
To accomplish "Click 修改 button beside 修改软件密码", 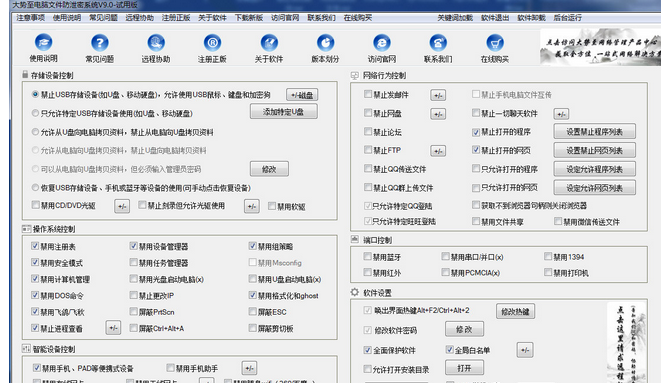I will tap(464, 329).
